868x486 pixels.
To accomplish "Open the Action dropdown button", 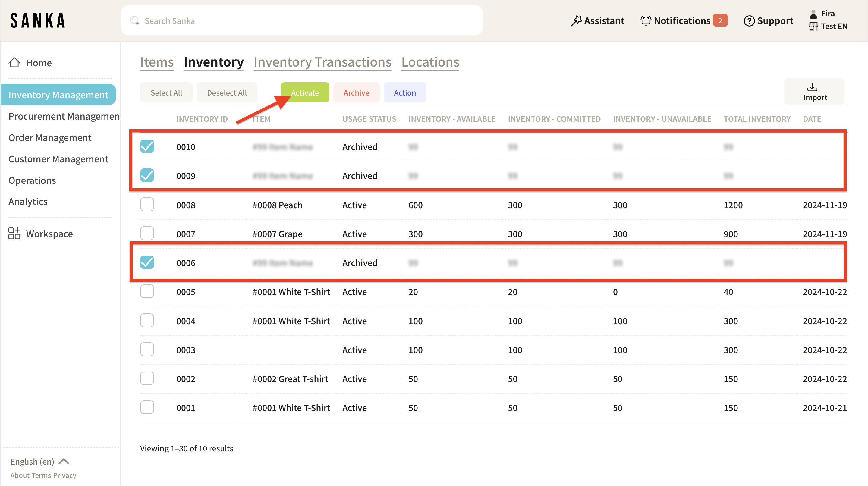I will pos(405,92).
